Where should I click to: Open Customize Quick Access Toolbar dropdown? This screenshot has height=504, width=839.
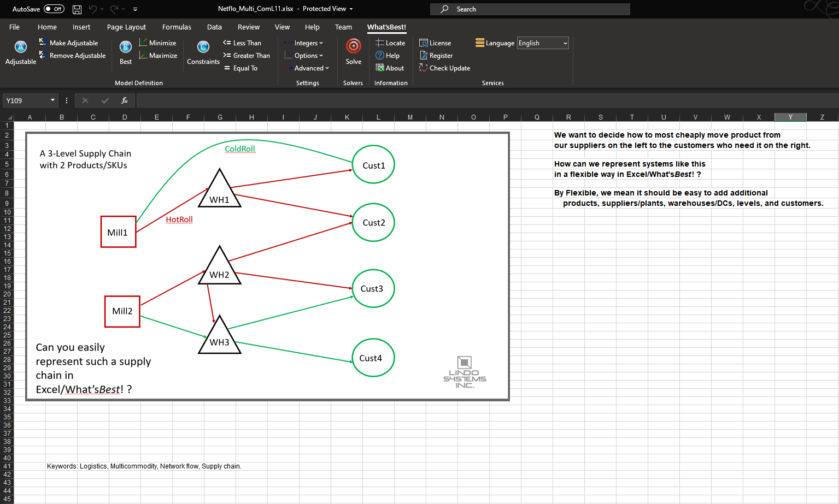135,9
